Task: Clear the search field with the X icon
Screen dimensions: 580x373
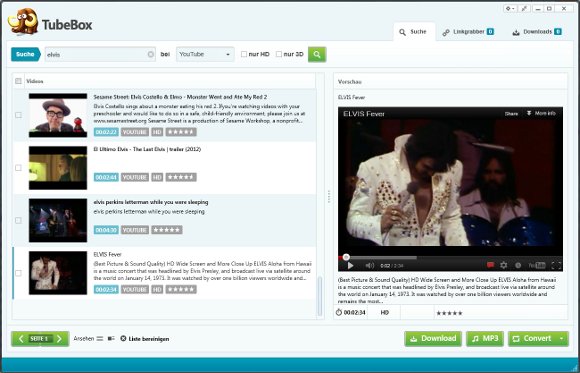Action: pos(151,54)
